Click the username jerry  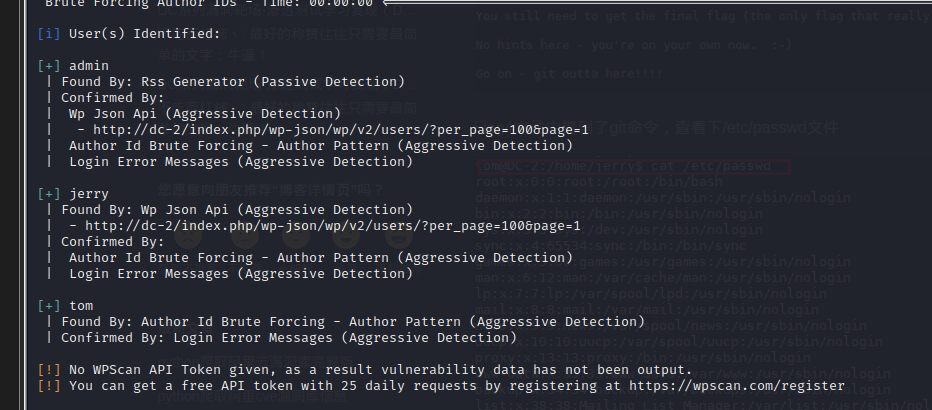[88, 193]
